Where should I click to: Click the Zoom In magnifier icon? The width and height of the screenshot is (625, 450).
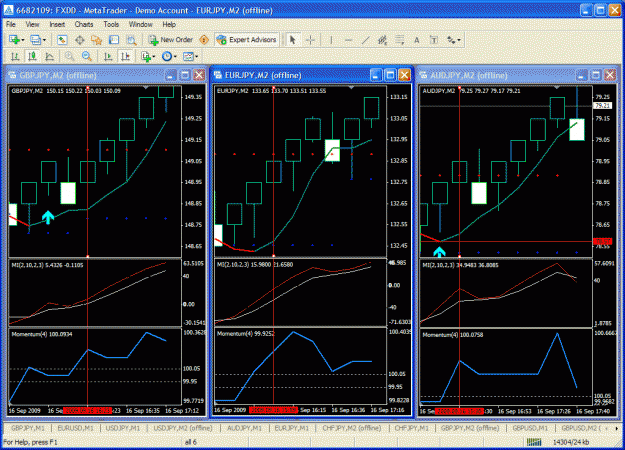click(x=69, y=57)
